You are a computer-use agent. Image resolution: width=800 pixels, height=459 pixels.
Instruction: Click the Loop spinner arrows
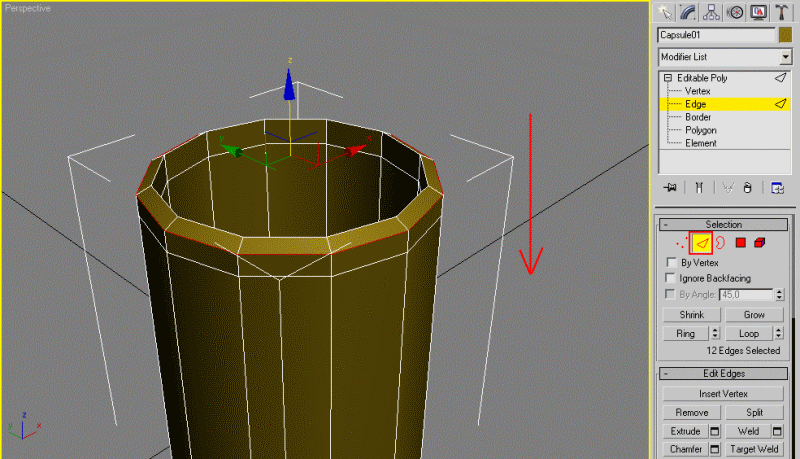point(779,334)
